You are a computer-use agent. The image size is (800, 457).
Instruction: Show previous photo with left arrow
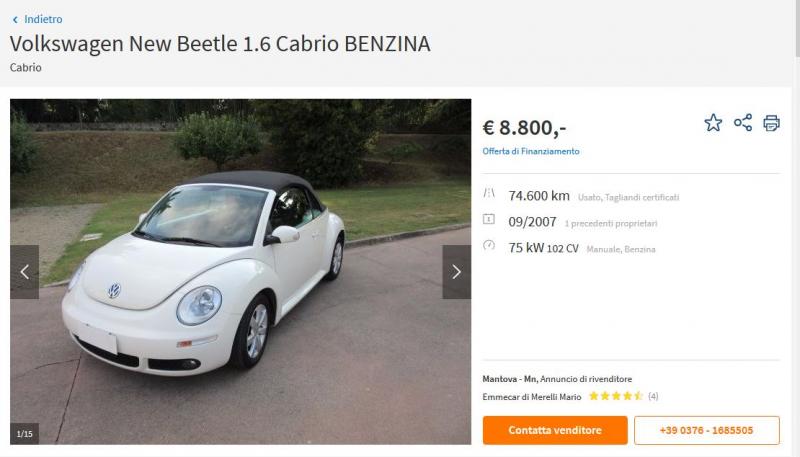[x=24, y=272]
